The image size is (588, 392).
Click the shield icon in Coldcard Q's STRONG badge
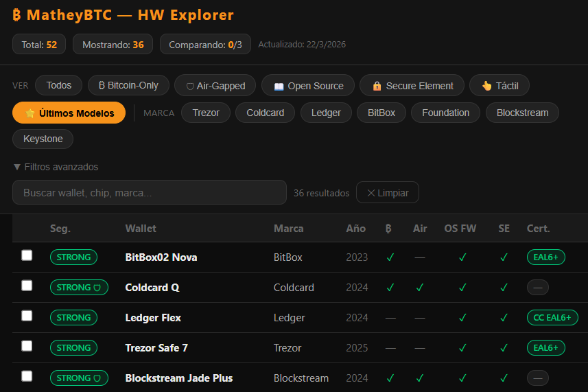[97, 288]
